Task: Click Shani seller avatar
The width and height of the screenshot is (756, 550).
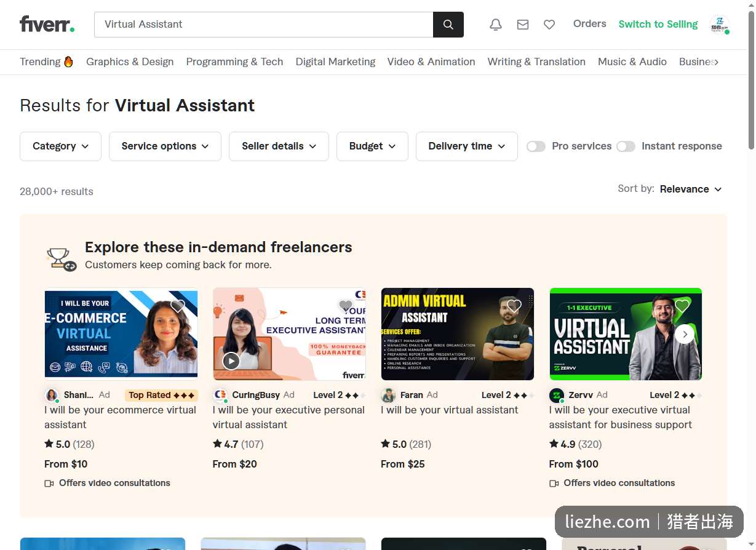Action: point(52,395)
